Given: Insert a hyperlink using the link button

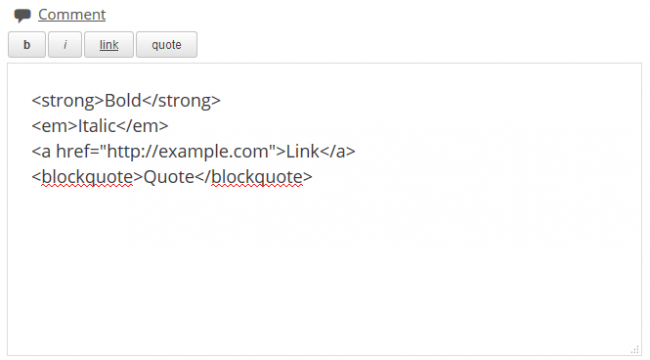Looking at the screenshot, I should pyautogui.click(x=109, y=44).
